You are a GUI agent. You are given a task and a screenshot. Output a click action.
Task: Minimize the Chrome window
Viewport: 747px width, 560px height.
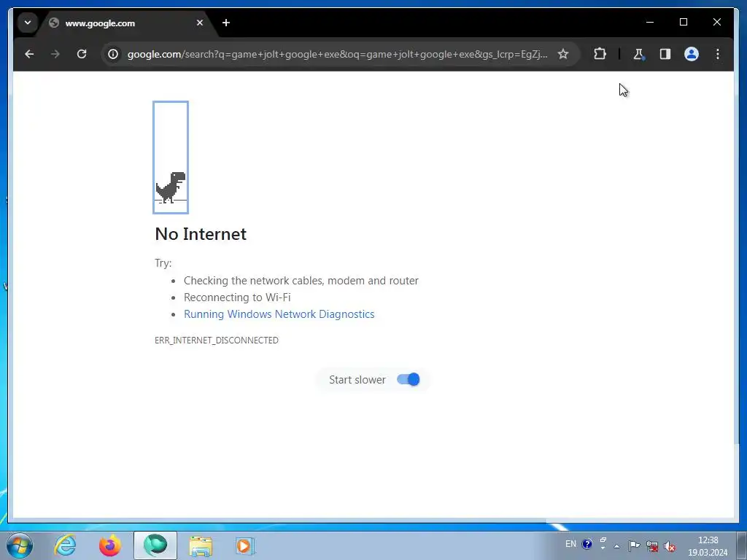(x=650, y=22)
